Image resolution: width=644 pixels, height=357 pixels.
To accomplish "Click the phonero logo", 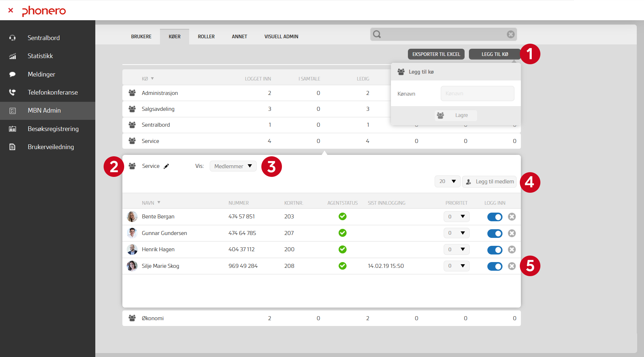I will pos(44,11).
